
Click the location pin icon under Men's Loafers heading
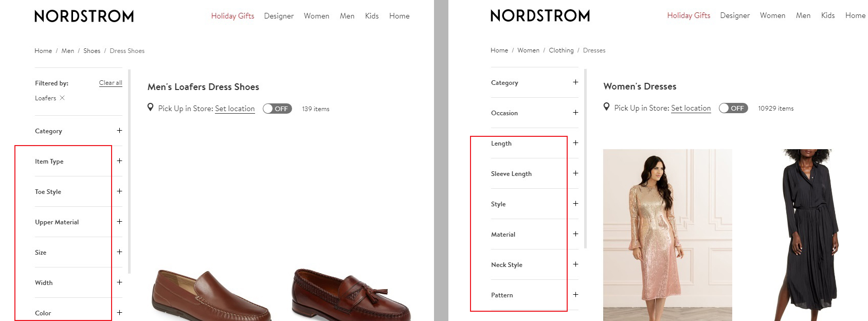pos(150,108)
